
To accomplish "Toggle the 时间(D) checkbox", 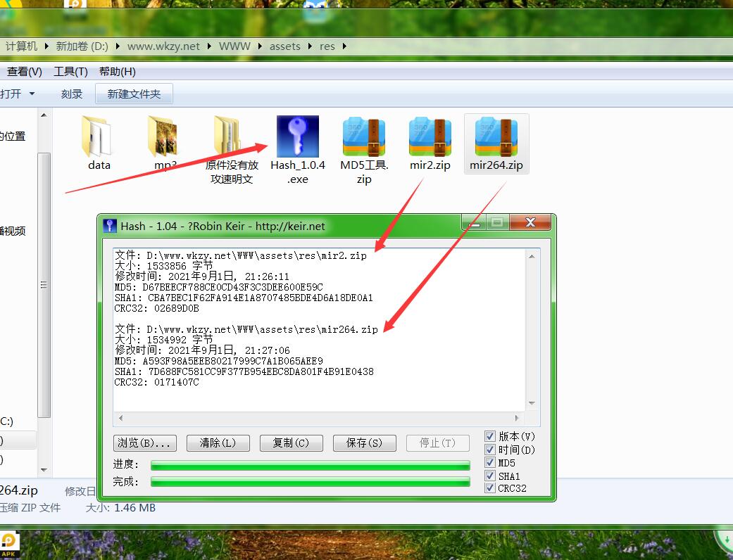I will coord(490,450).
